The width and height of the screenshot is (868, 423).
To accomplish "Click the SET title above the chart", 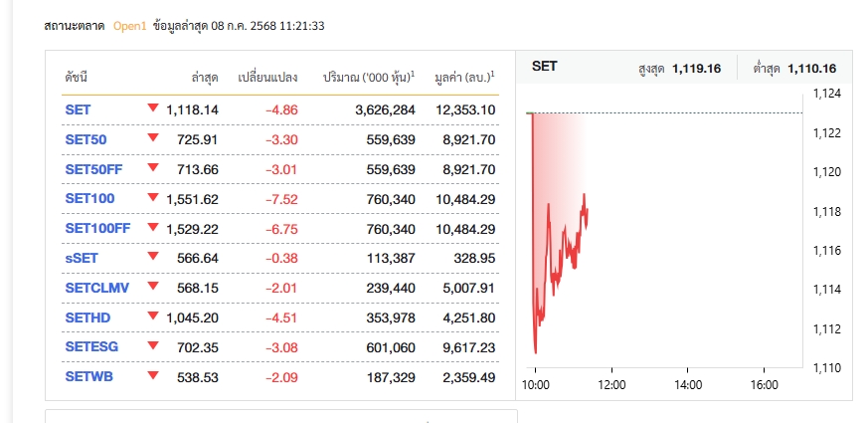I will (x=545, y=67).
